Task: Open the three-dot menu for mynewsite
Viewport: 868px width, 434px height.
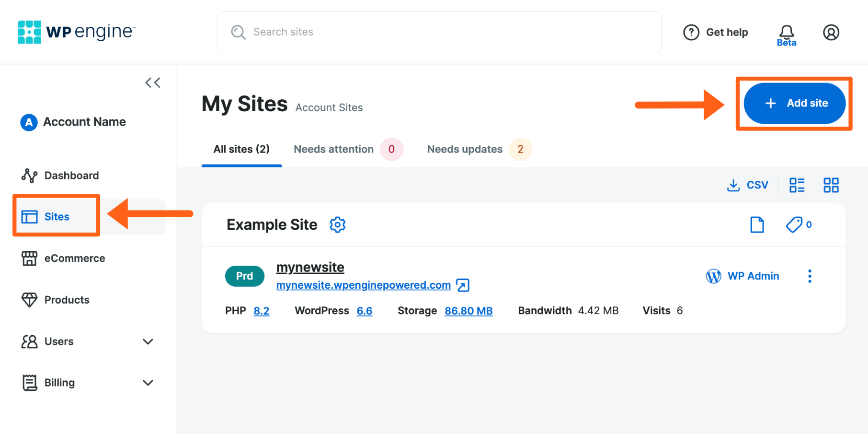Action: (x=810, y=276)
